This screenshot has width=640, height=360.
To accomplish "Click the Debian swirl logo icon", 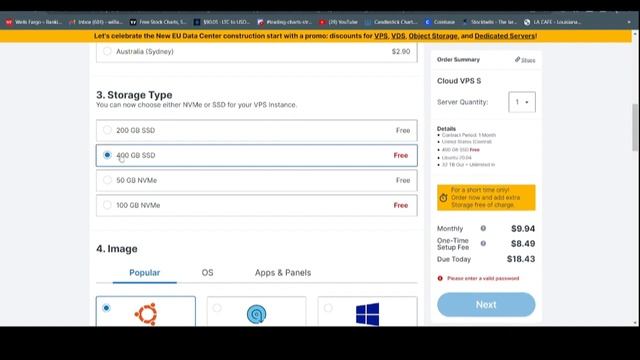I will [256, 315].
